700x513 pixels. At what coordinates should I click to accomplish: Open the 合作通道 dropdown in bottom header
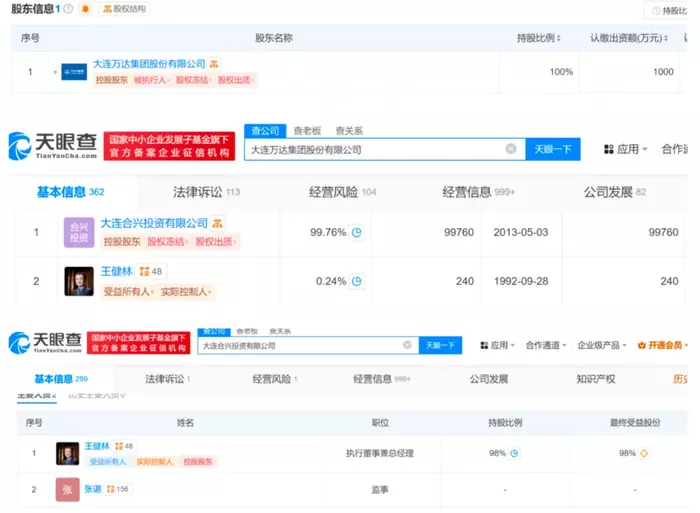coord(547,345)
